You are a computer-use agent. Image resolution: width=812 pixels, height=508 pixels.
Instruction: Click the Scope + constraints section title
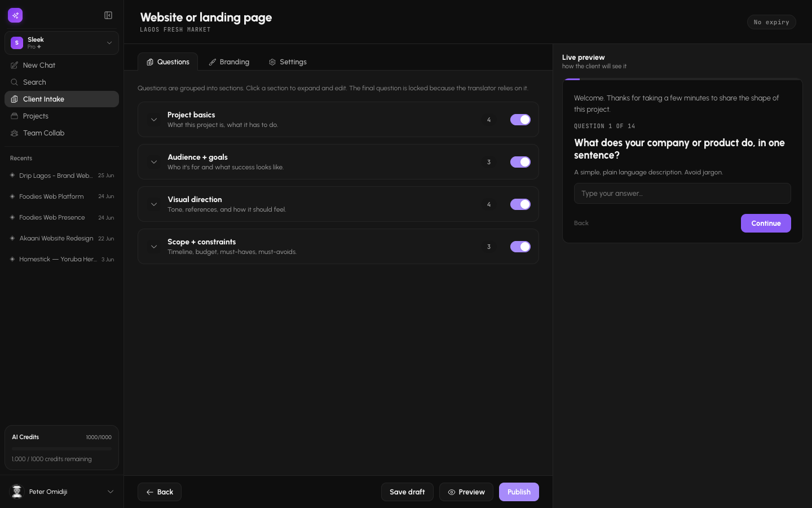[x=202, y=242]
